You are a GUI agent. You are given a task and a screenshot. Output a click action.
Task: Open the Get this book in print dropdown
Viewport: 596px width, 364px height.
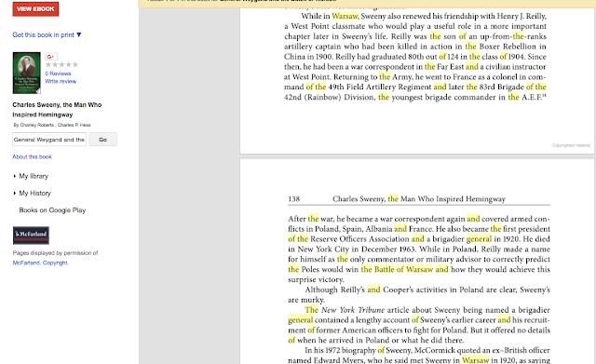point(47,35)
